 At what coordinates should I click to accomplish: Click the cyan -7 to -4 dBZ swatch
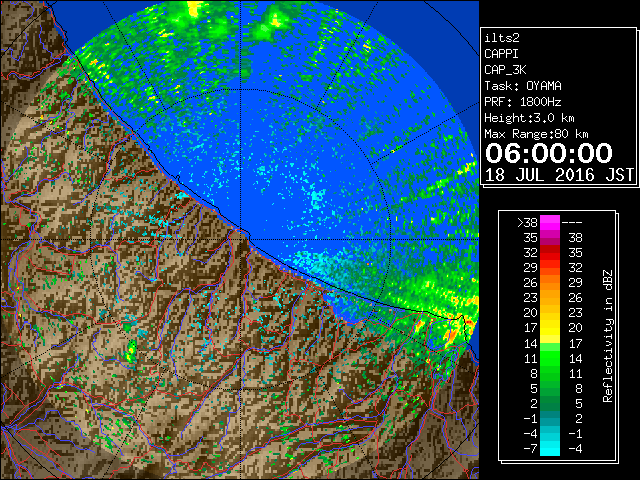550,448
